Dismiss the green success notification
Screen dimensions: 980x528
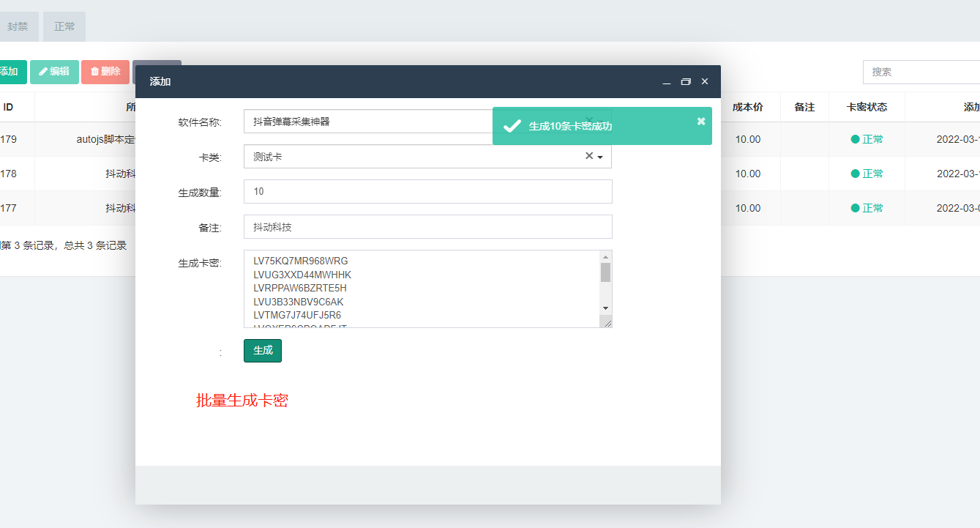pyautogui.click(x=701, y=121)
